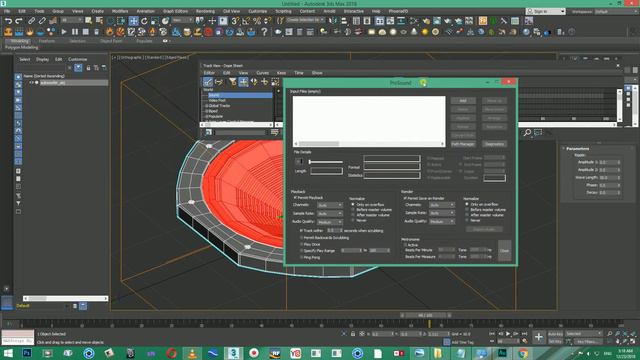Open the Sign In dropdown
The width and height of the screenshot is (640, 360).
coord(546,11)
